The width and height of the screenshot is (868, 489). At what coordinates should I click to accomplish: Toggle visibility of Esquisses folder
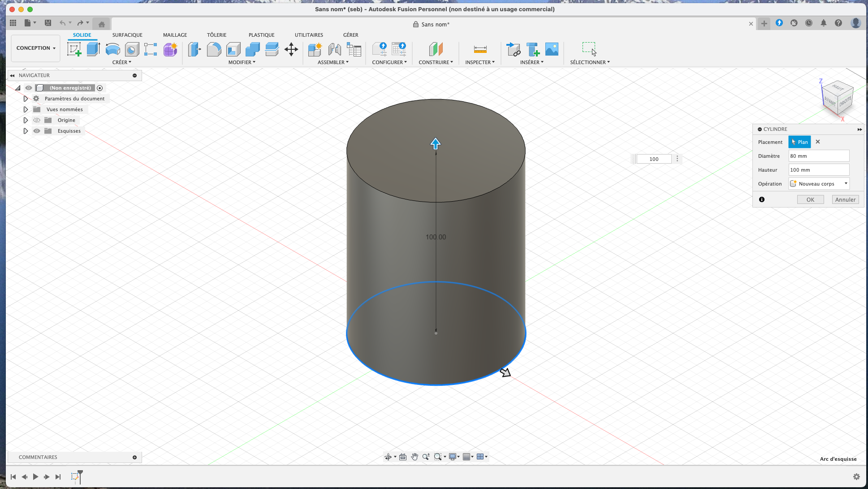click(x=37, y=131)
